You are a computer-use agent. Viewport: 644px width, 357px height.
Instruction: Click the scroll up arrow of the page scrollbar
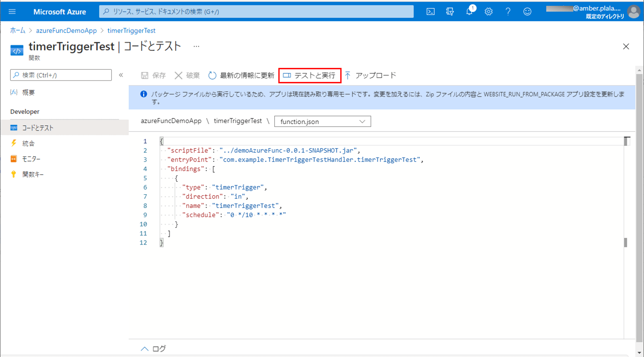(x=640, y=71)
